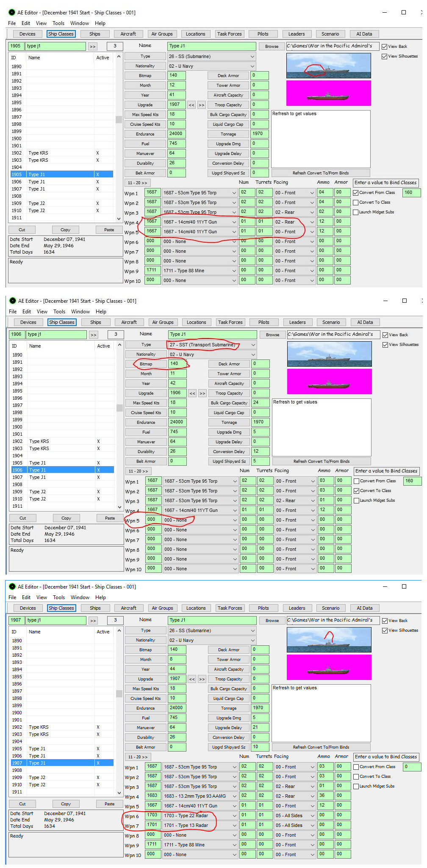This screenshot has height=868, width=427.
Task: Check Convert To Class in bottom window
Action: (356, 777)
